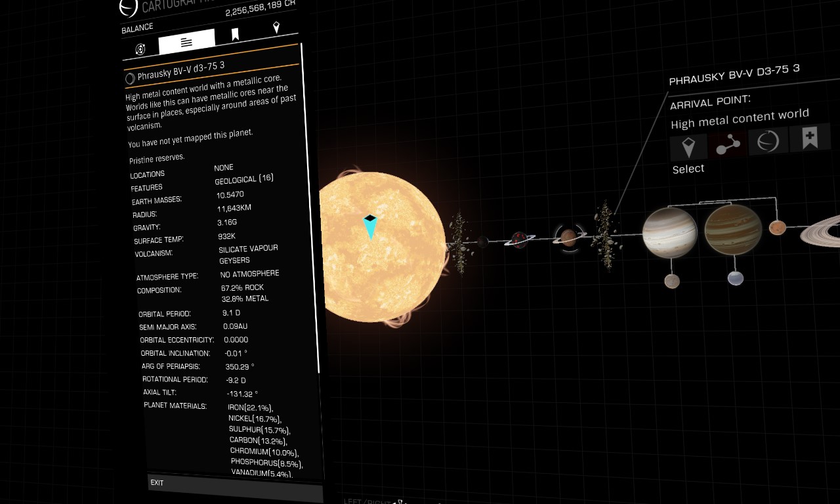Click the planet icon beside Phrausky title
The width and height of the screenshot is (840, 504).
131,79
